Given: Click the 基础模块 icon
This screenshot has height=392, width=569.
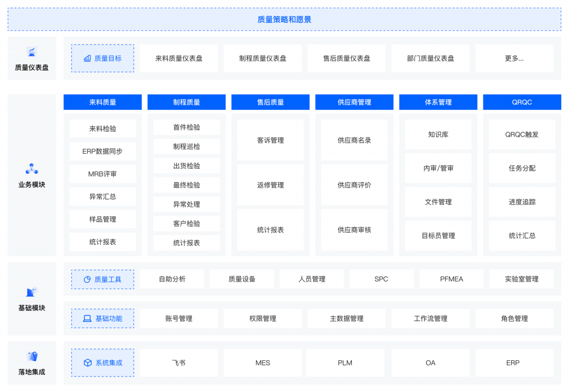Looking at the screenshot, I should [x=32, y=292].
